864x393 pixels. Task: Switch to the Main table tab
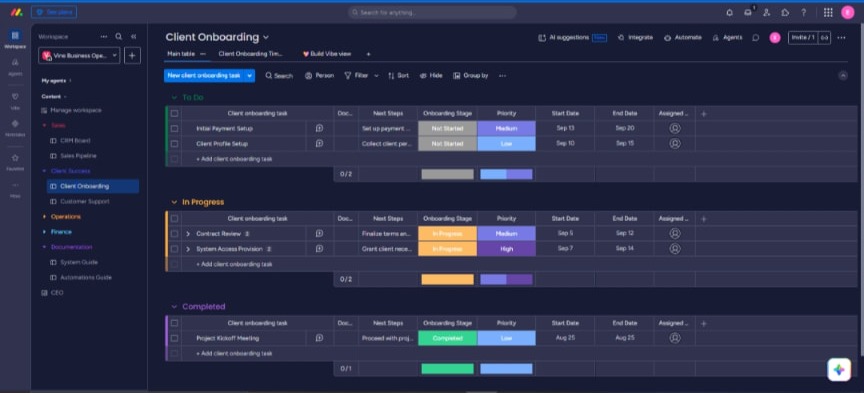(181, 53)
